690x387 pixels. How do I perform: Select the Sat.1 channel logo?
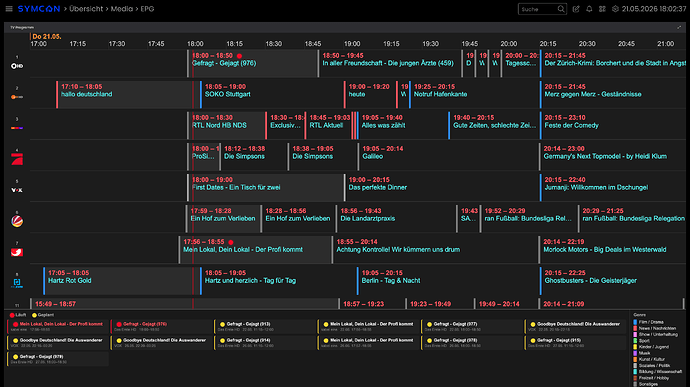(17, 221)
